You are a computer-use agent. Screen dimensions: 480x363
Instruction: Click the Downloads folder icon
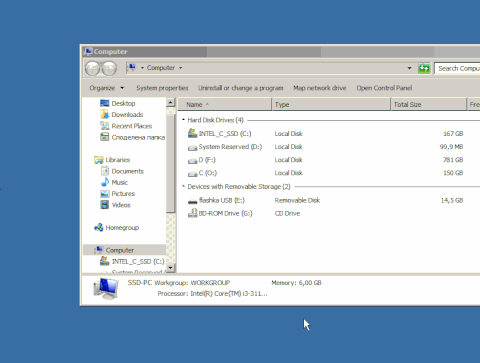click(x=105, y=114)
